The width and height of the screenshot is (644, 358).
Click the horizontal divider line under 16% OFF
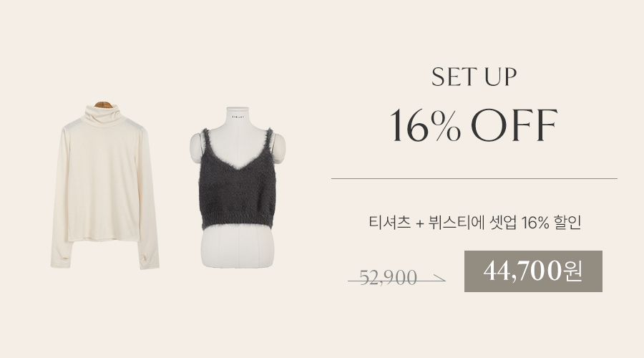click(474, 179)
